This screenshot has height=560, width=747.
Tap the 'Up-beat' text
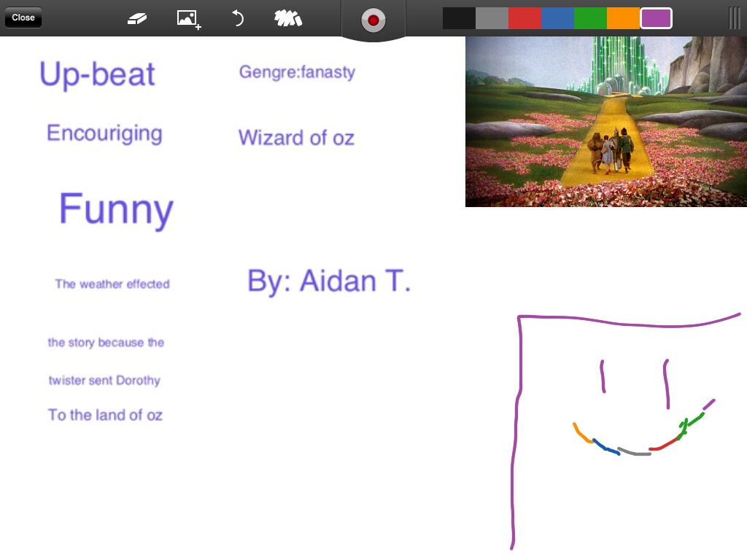click(x=97, y=75)
